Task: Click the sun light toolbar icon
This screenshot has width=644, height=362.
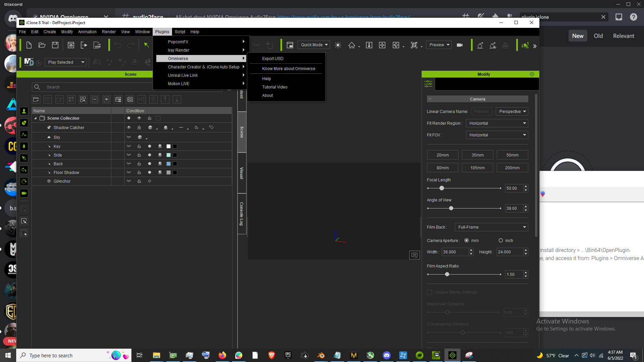Action: coord(338,45)
